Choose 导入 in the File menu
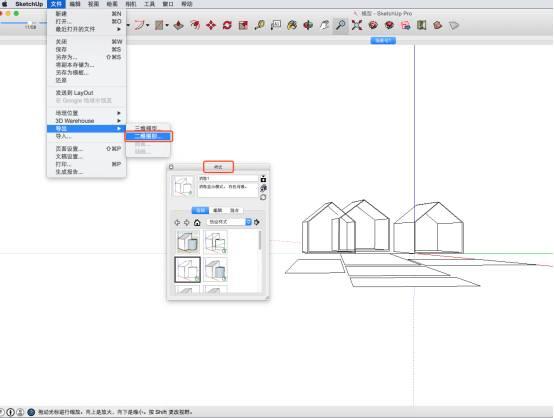The image size is (554, 418). (x=88, y=136)
